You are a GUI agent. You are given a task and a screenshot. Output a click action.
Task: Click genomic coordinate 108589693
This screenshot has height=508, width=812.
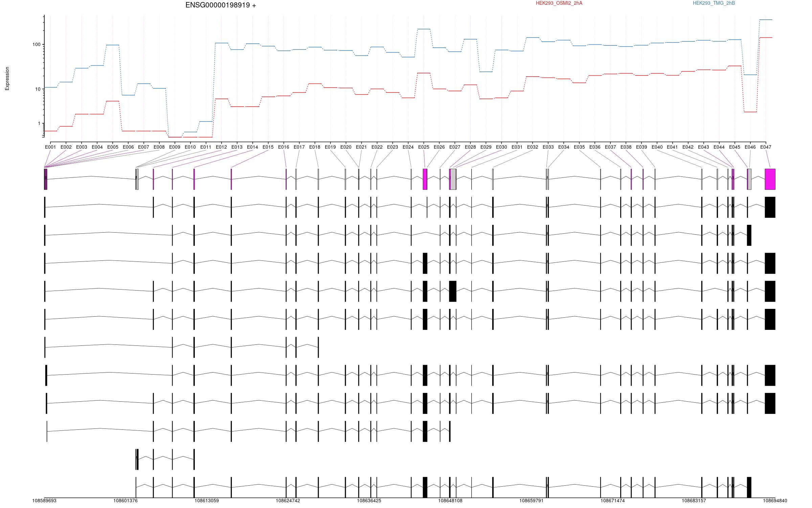click(x=44, y=501)
